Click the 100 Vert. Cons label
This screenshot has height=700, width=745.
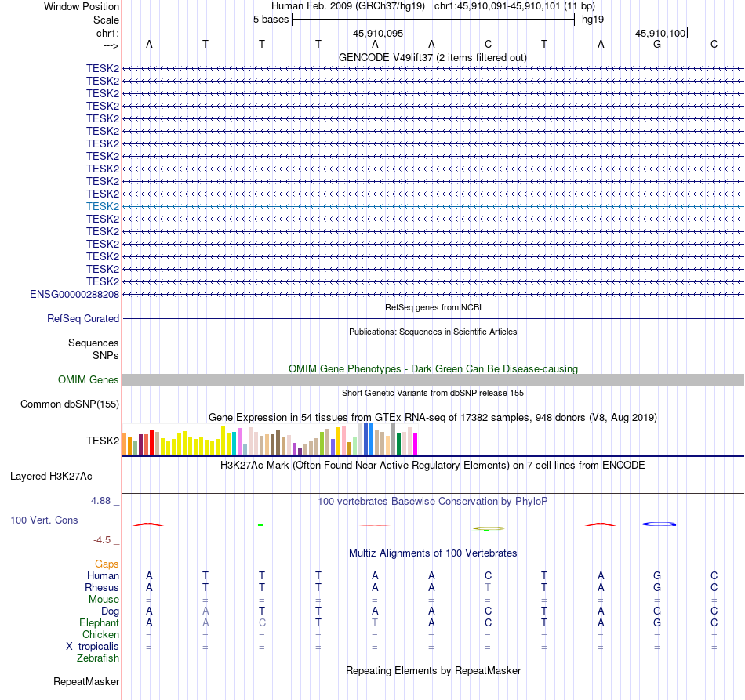(44, 520)
